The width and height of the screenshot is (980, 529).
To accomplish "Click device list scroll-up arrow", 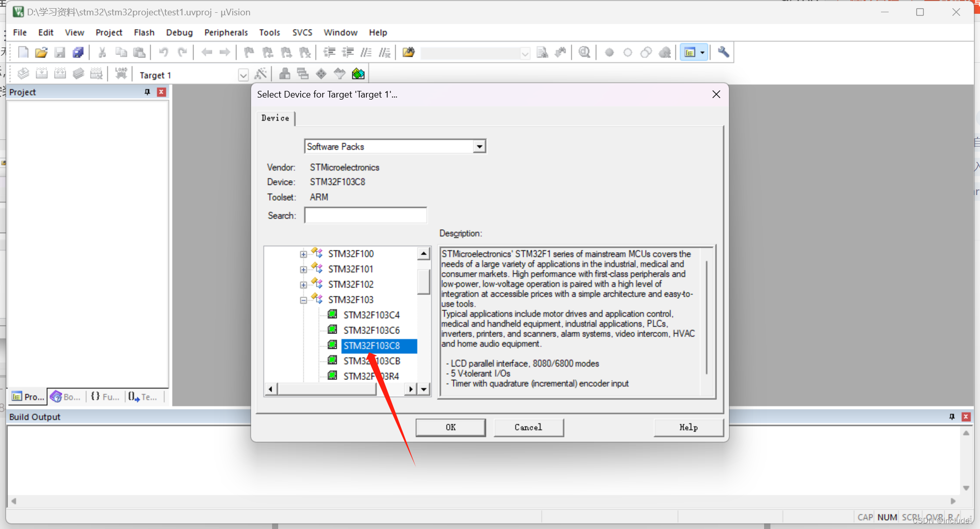I will pyautogui.click(x=424, y=253).
